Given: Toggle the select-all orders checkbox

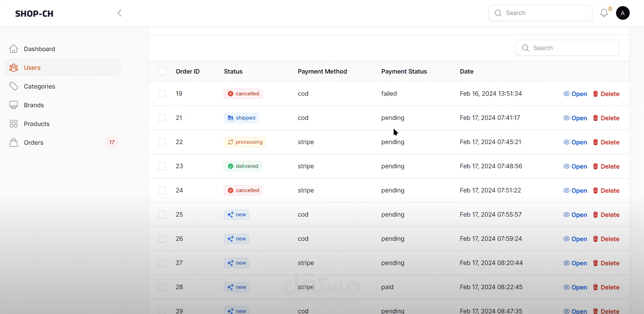Looking at the screenshot, I should [162, 72].
